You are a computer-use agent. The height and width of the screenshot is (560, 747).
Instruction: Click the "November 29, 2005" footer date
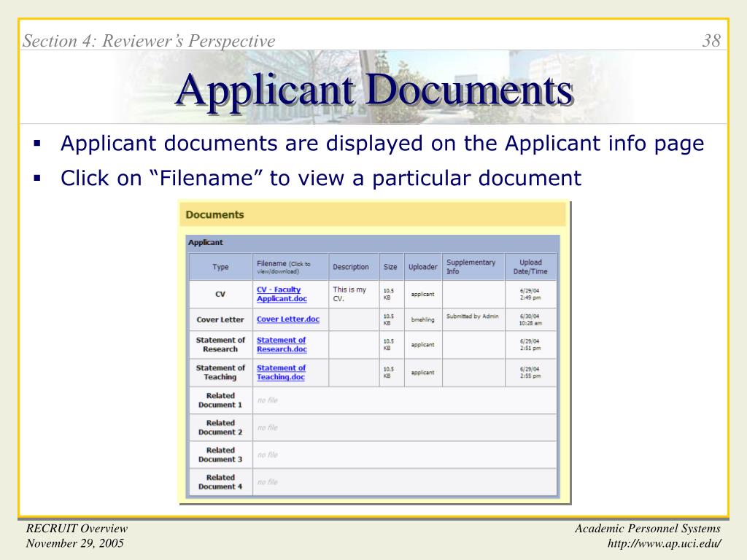[x=75, y=543]
